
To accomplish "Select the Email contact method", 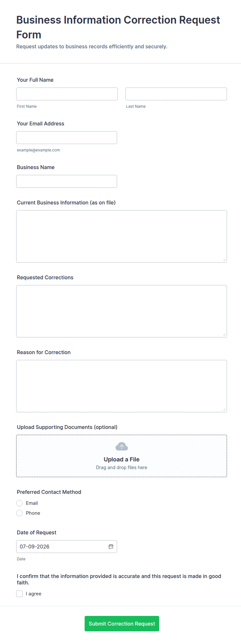I will pyautogui.click(x=19, y=503).
